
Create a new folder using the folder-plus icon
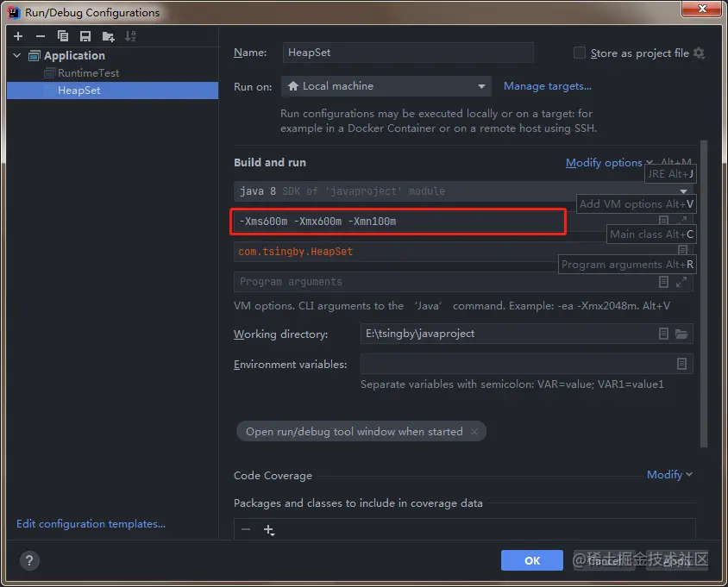(x=108, y=36)
